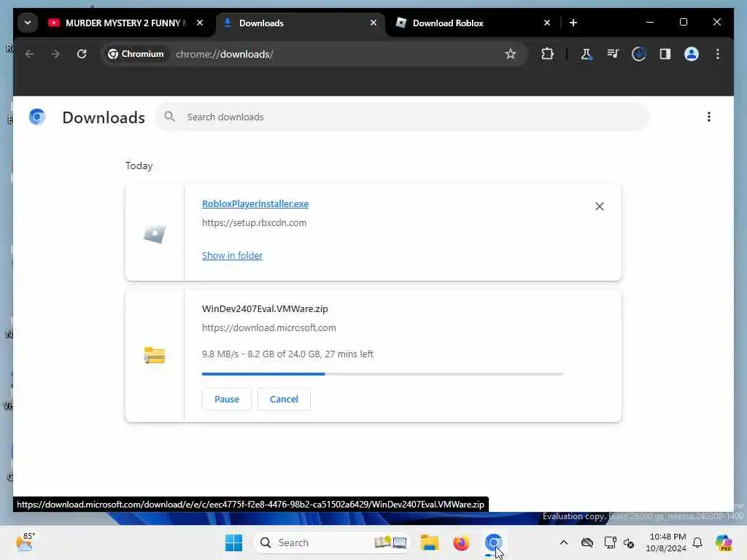Open the media controls icon

(613, 54)
